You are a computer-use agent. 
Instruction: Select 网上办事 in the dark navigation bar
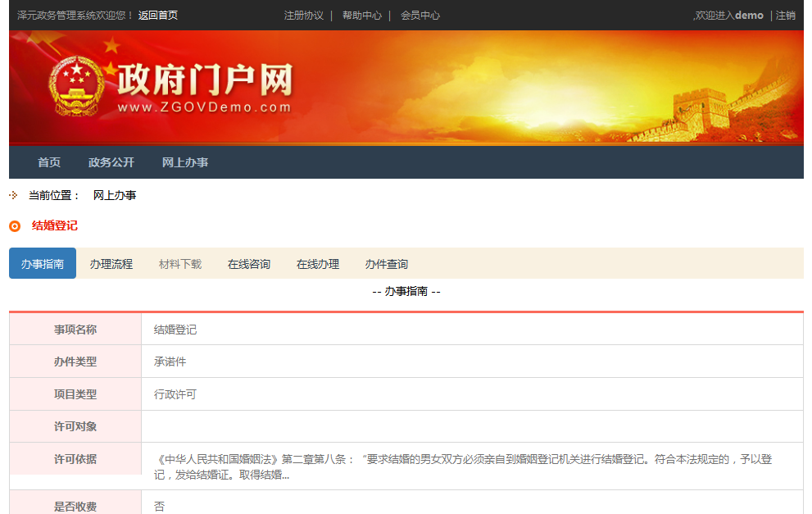[185, 162]
